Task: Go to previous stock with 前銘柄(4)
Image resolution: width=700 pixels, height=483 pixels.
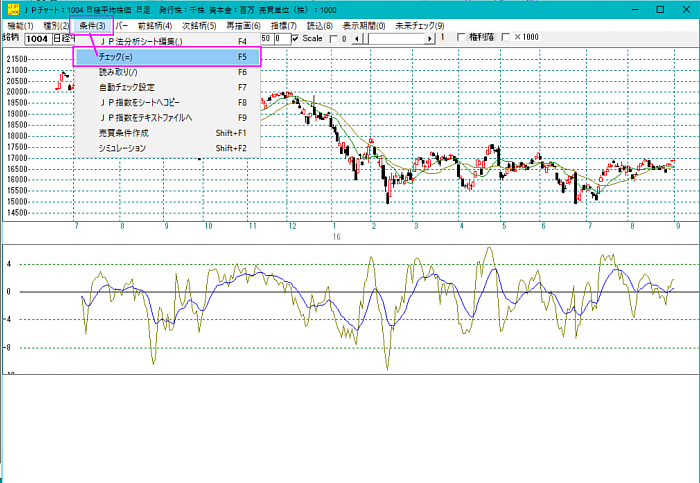Action: 155,25
